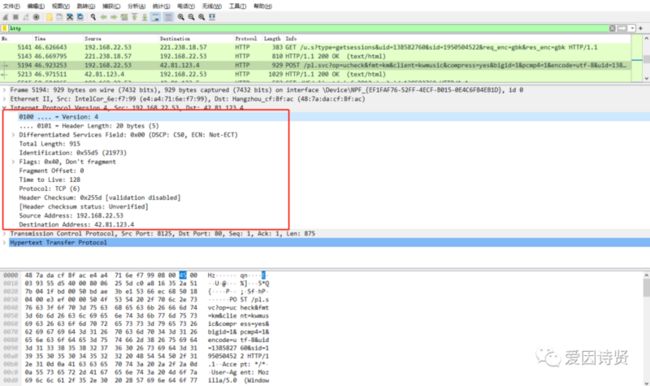Screen dimensions: 650x386
Task: Open the 统计(S) menu
Action: (x=161, y=6)
